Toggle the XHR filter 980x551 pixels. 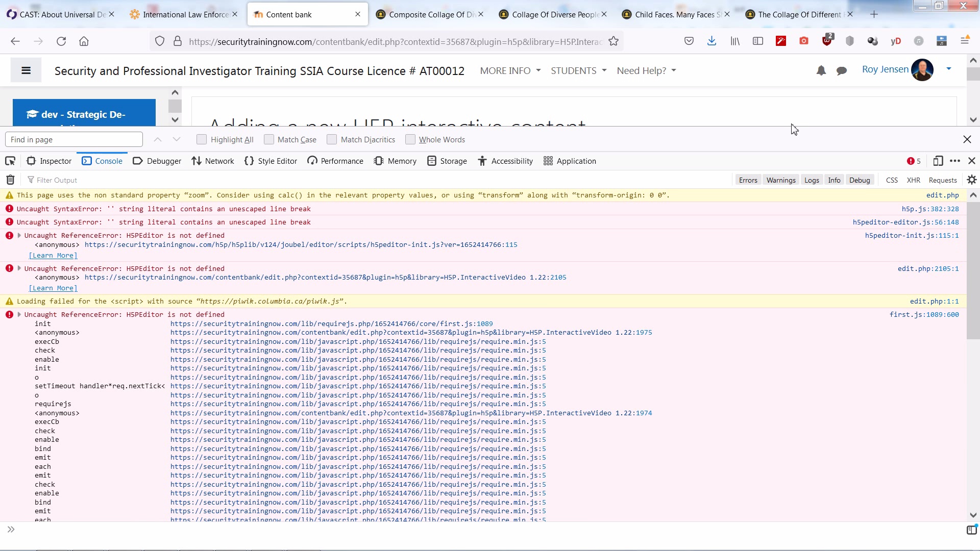(x=914, y=180)
